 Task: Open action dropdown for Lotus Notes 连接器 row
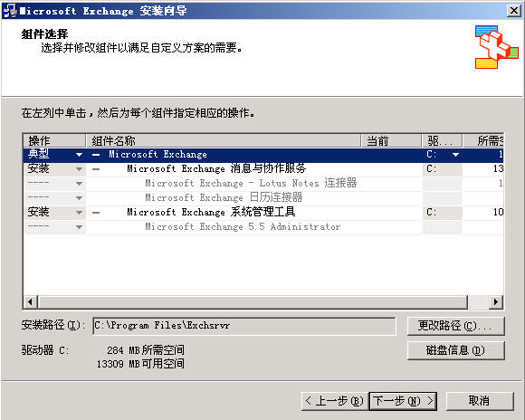(x=79, y=184)
